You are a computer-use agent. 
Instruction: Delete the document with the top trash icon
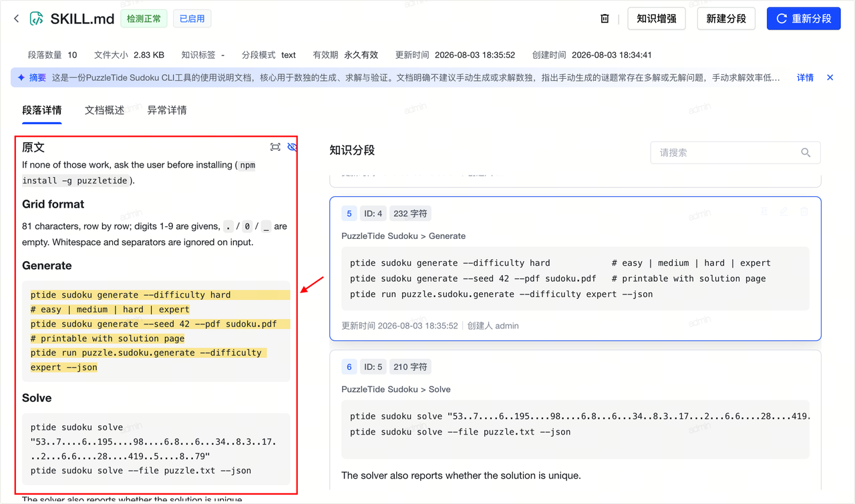605,19
